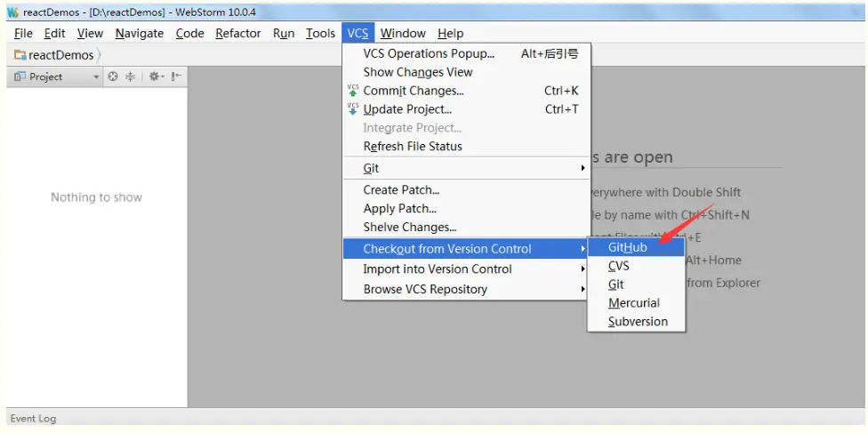
Task: Open the Project panel settings gear
Action: click(x=157, y=77)
